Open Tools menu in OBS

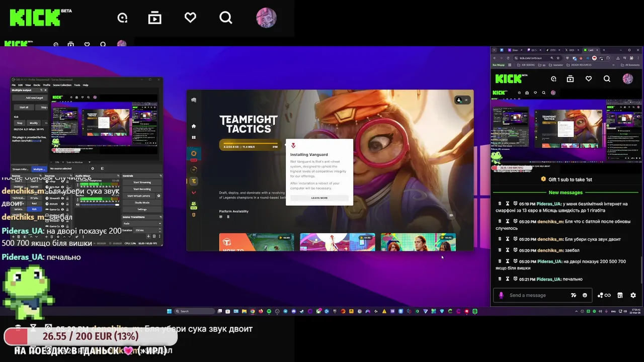pos(77,85)
